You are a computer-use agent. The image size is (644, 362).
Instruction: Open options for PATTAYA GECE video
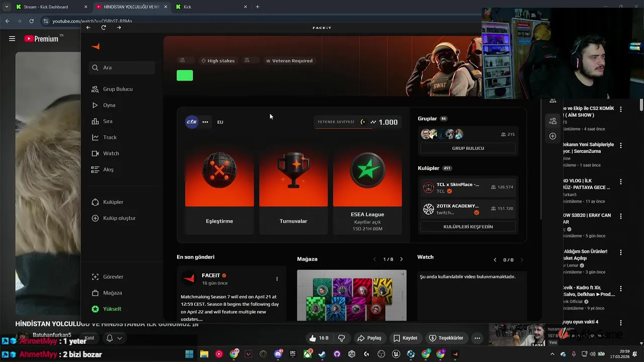(x=621, y=182)
